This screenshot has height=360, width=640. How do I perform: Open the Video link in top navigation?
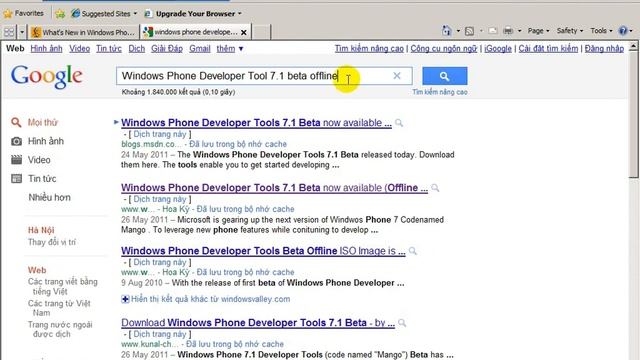79,49
